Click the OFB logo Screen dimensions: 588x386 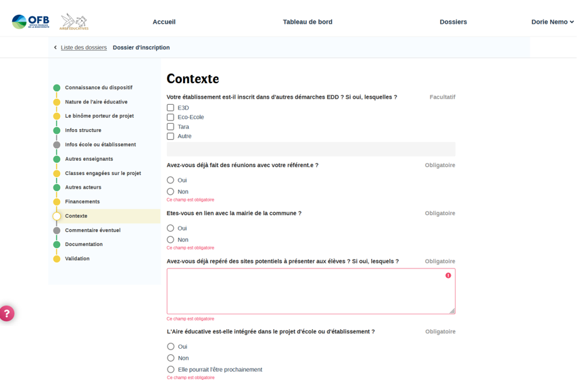[30, 22]
